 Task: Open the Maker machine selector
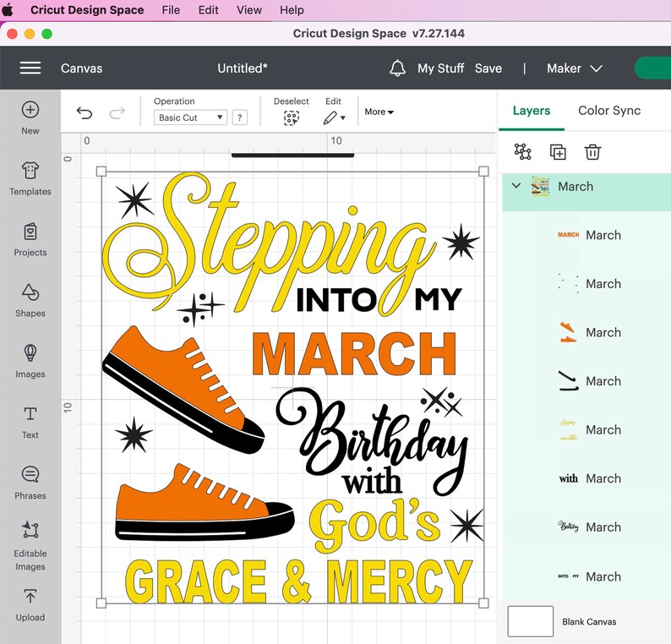[575, 68]
